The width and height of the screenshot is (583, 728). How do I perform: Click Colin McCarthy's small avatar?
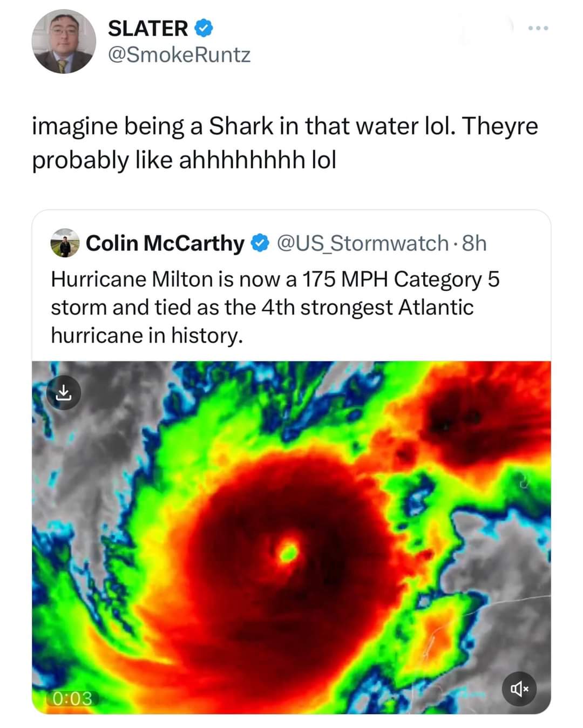point(65,243)
